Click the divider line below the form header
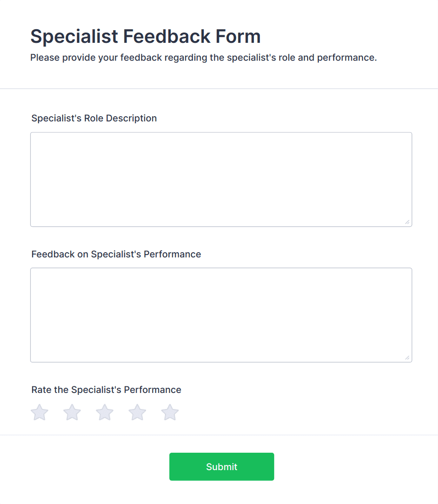The height and width of the screenshot is (504, 438). point(219,88)
